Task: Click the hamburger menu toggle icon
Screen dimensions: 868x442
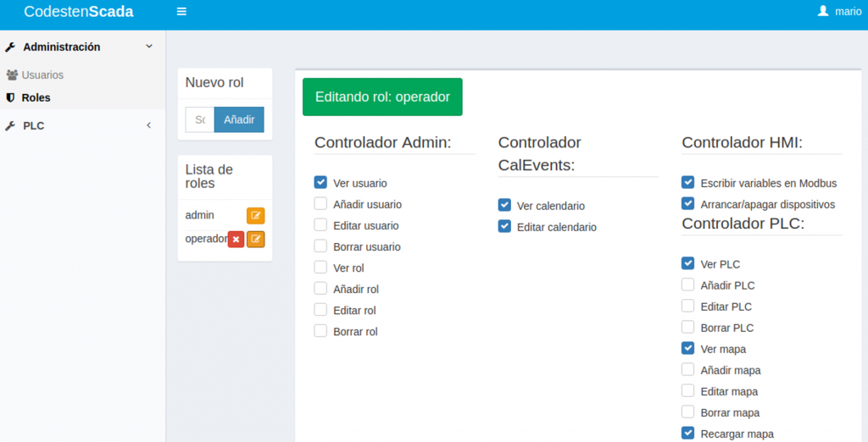Action: pyautogui.click(x=181, y=12)
